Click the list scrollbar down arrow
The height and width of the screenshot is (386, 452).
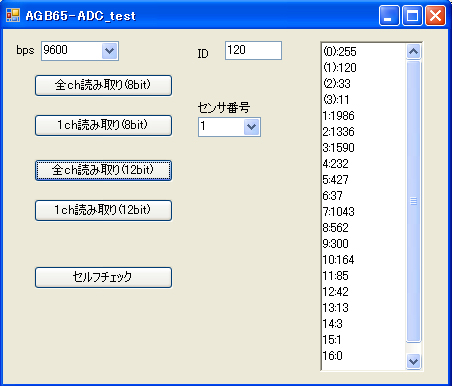coord(413,362)
